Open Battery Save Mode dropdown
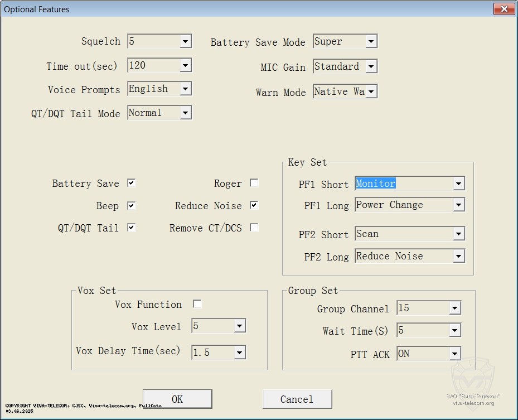This screenshot has width=518, height=420. [371, 41]
